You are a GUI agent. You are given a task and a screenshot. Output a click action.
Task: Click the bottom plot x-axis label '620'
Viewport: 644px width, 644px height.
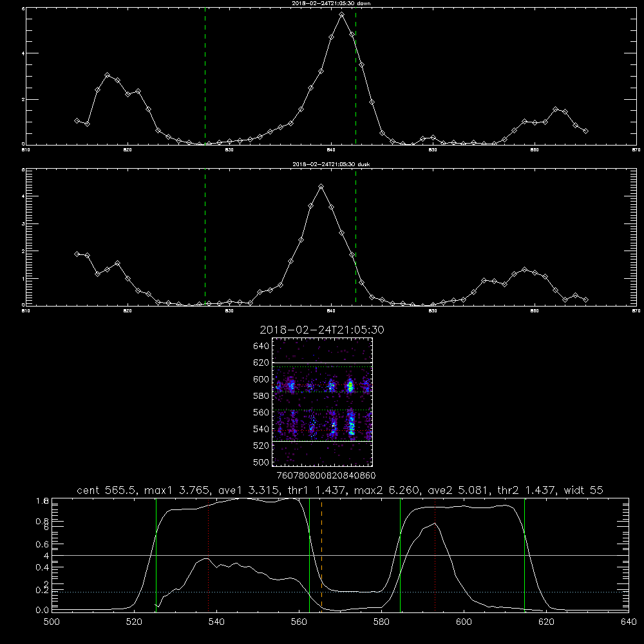pos(546,622)
